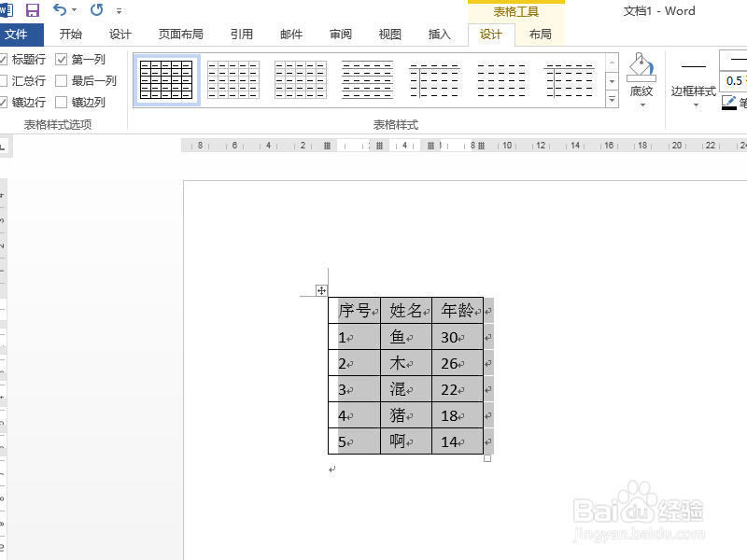Click the Redo icon

(x=95, y=9)
